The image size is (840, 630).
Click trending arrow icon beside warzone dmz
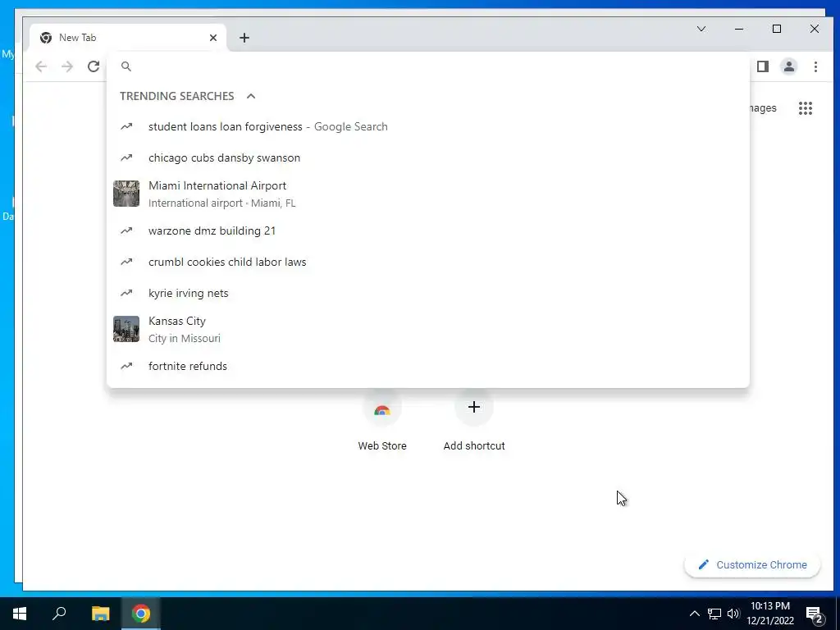pos(126,231)
